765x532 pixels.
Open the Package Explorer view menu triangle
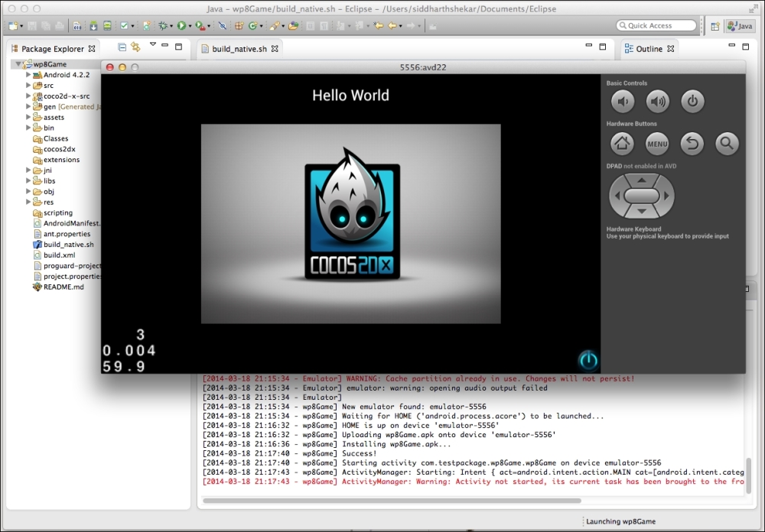coord(153,44)
